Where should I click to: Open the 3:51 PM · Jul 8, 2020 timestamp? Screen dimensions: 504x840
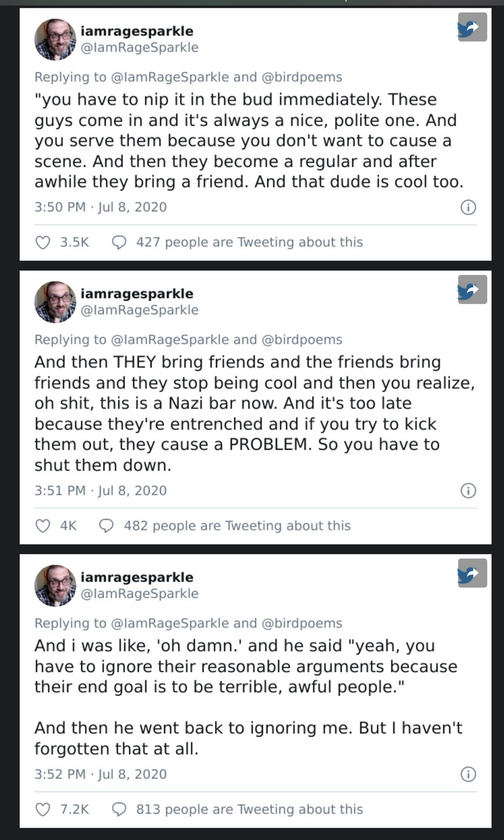(x=100, y=491)
